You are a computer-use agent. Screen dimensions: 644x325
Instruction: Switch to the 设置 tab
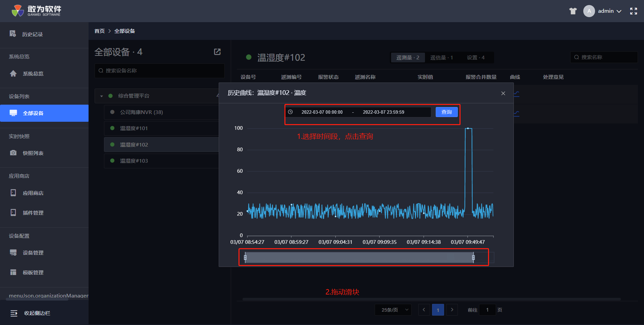click(476, 58)
